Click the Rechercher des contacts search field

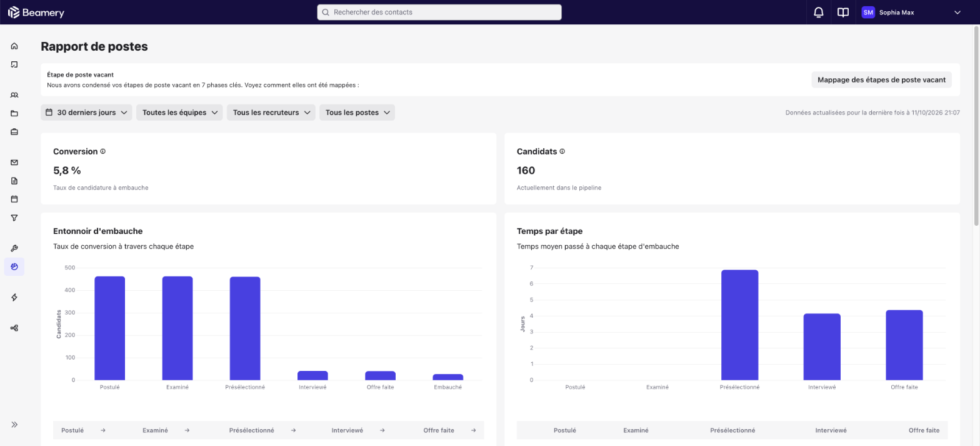439,13
